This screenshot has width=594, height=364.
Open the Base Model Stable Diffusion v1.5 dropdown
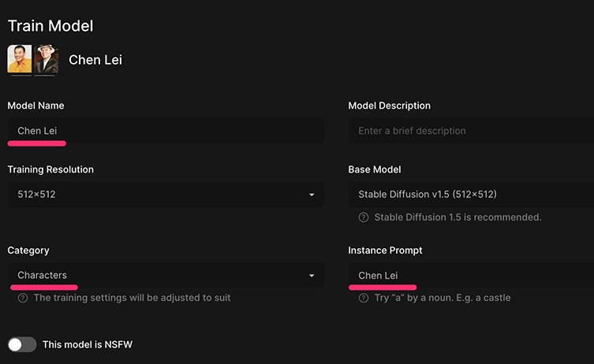[470, 195]
